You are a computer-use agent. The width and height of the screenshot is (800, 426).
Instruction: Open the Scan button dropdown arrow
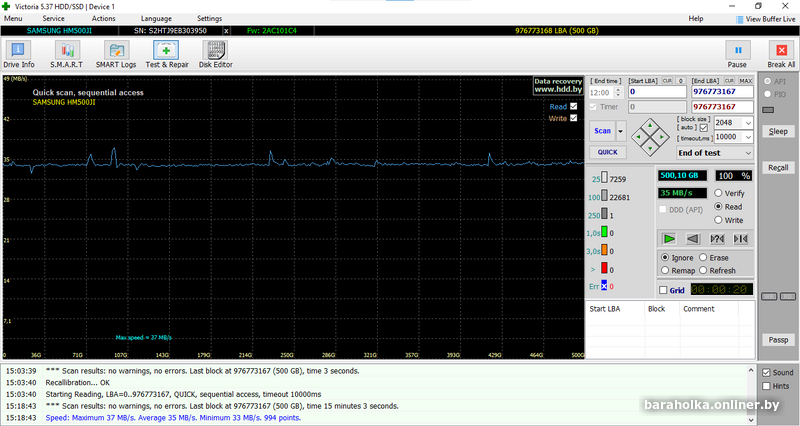point(621,131)
